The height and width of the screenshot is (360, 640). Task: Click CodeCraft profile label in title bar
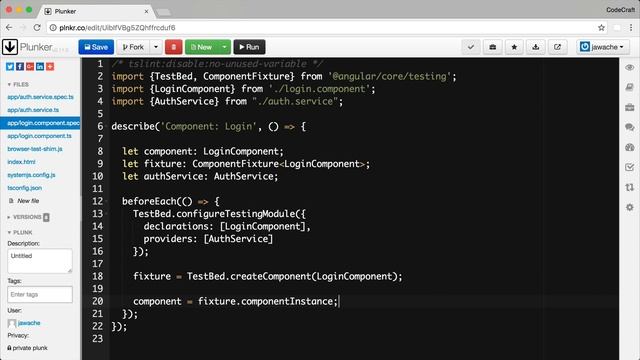(x=620, y=10)
